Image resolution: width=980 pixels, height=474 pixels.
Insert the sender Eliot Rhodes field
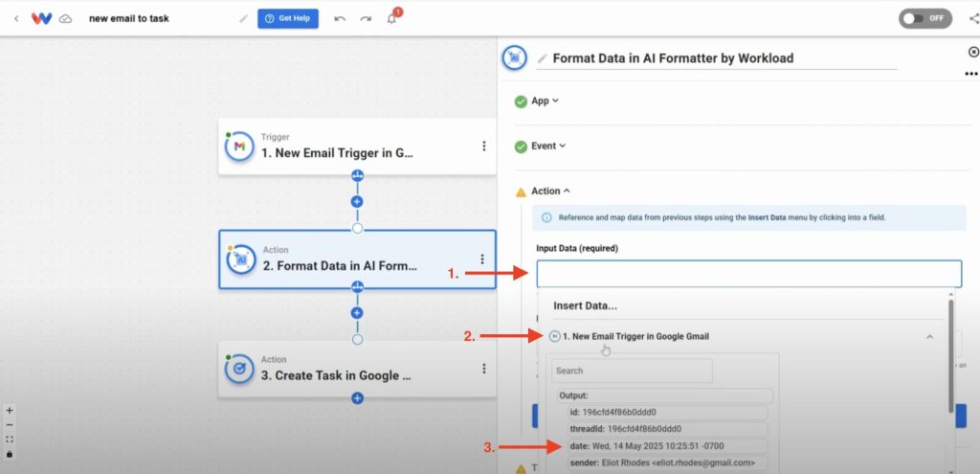(x=667, y=463)
